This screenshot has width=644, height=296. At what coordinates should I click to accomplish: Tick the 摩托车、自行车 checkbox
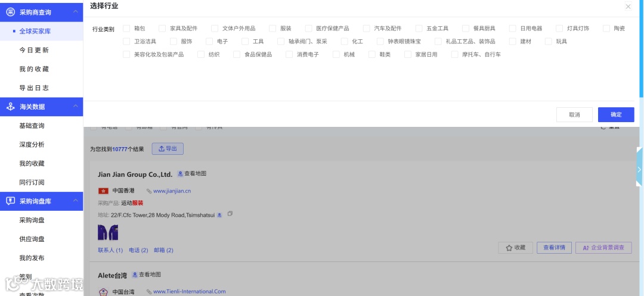click(x=454, y=54)
